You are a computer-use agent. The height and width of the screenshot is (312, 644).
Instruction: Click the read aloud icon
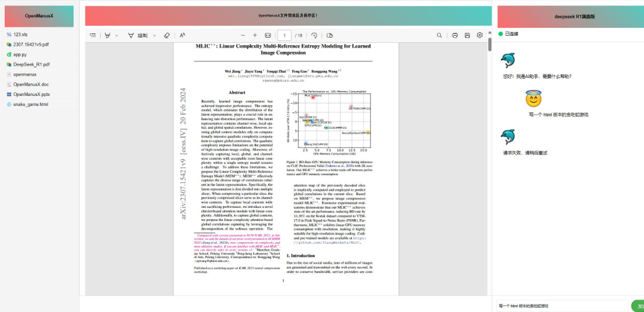point(182,36)
